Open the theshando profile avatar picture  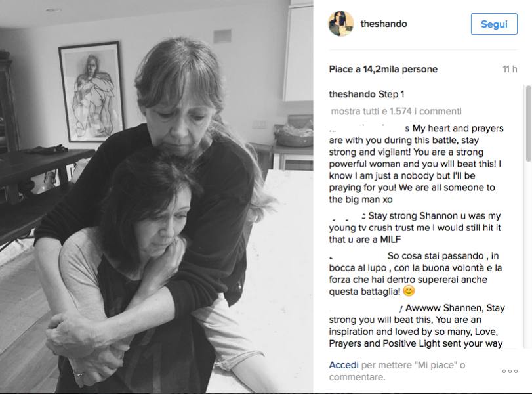click(x=341, y=24)
